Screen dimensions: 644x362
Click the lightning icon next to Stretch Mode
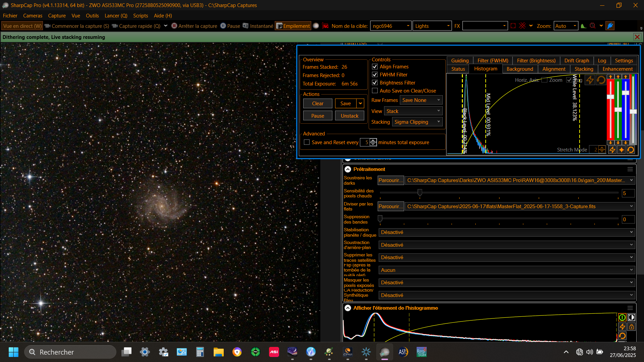tap(612, 150)
